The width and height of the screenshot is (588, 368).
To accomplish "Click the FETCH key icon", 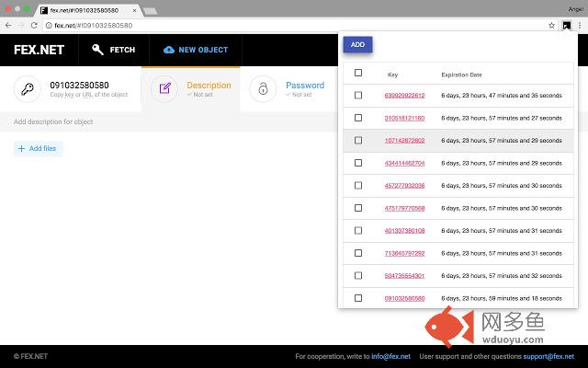I will [x=97, y=50].
